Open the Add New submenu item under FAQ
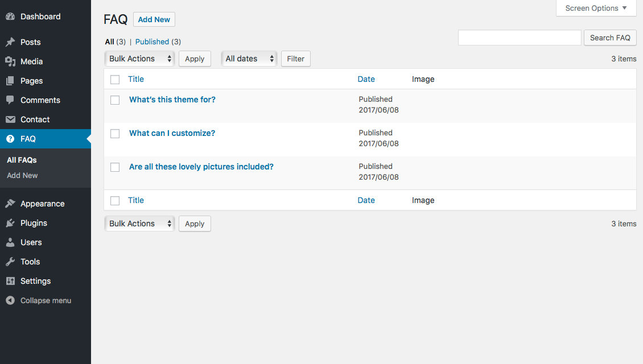643x364 pixels. (x=22, y=175)
